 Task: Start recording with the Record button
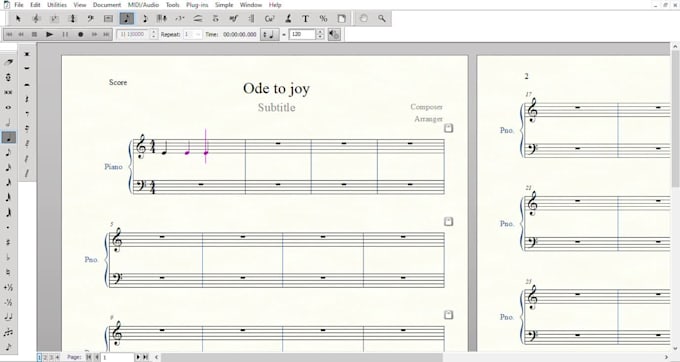(80, 34)
